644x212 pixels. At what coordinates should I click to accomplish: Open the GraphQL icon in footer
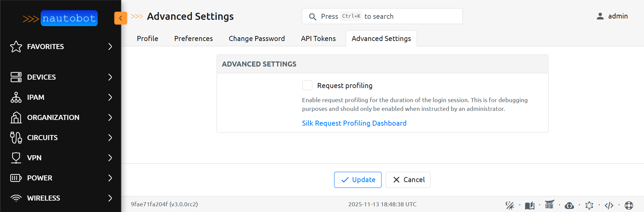click(589, 205)
